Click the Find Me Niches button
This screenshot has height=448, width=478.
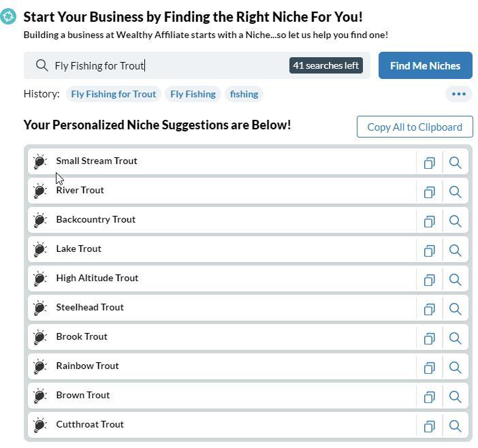(x=426, y=65)
